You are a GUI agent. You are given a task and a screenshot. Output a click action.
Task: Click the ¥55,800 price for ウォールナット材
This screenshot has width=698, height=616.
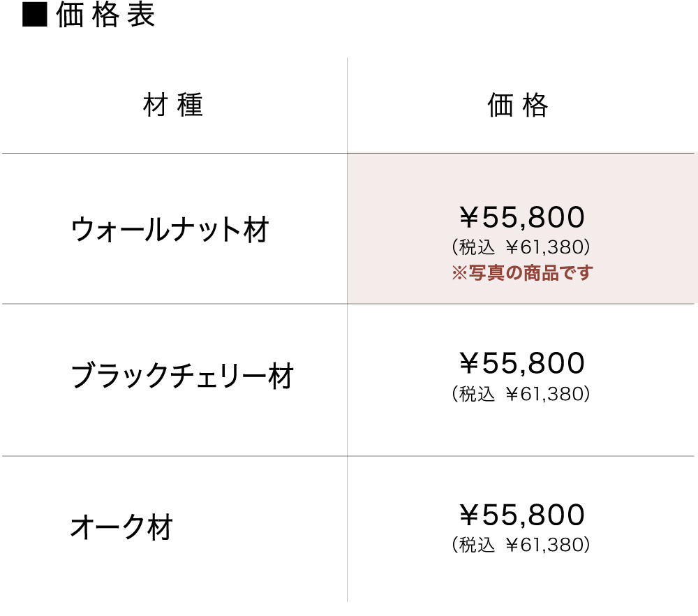[x=521, y=218]
